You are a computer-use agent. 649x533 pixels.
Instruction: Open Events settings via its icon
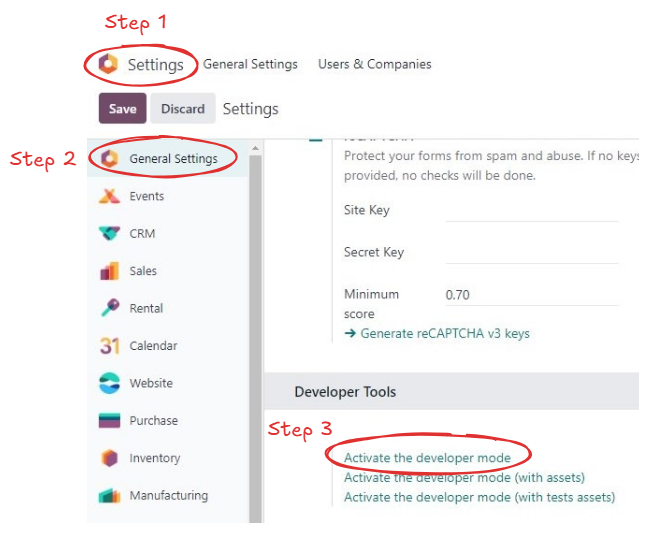tap(109, 196)
